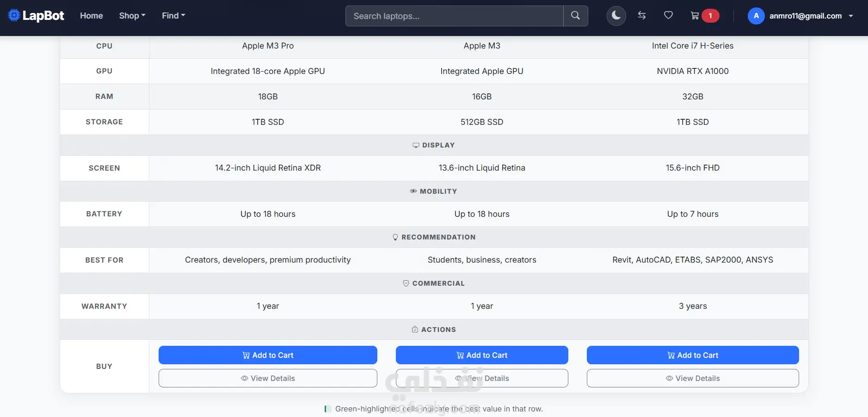Viewport: 868px width, 417px height.
Task: Click the WARRANTY row label
Action: [x=104, y=307]
